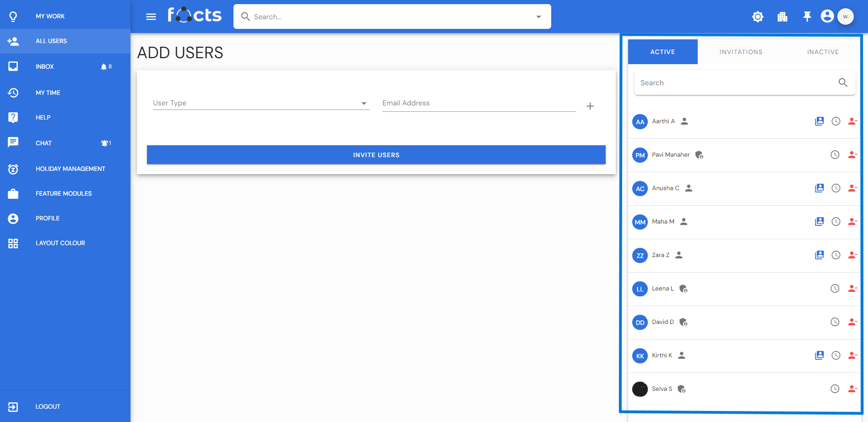Click the magnifier icon in user search
868x422 pixels.
pos(843,83)
